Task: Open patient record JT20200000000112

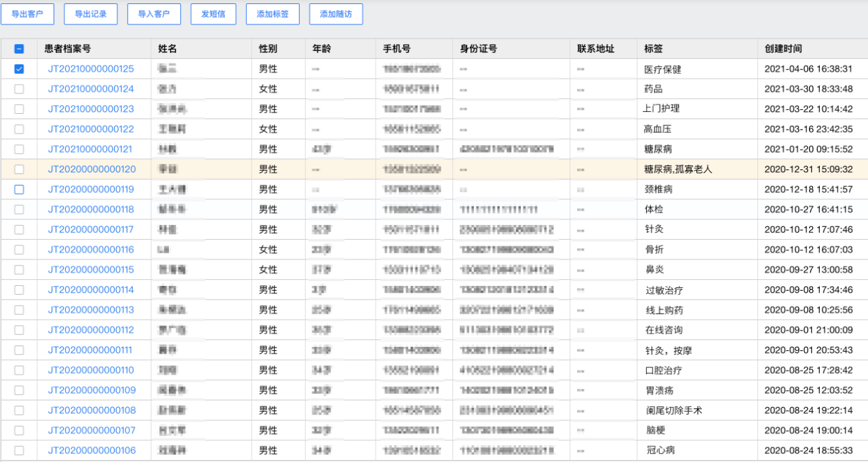Action: [91, 330]
